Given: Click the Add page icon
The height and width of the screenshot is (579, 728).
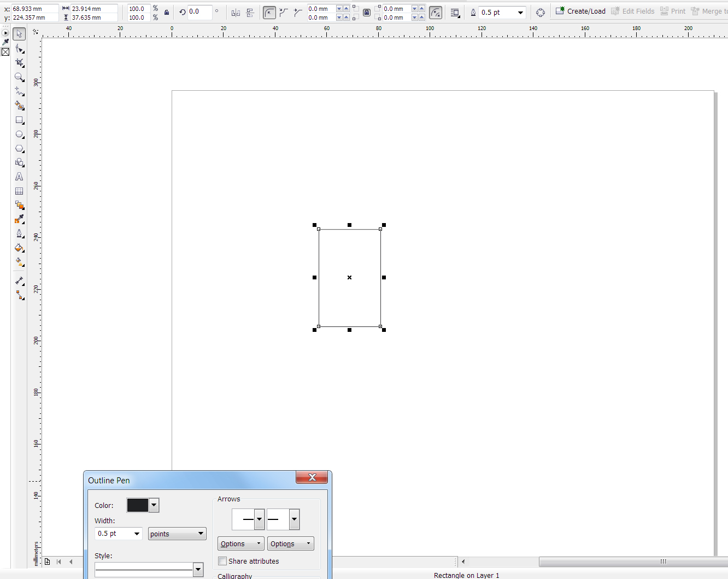Looking at the screenshot, I should coord(48,562).
